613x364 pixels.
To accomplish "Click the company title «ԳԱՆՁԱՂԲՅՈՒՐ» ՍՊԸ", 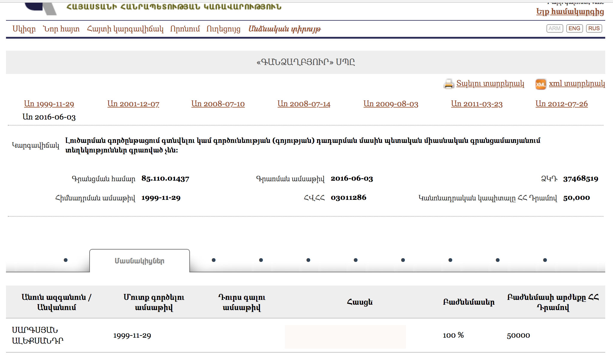I will click(x=306, y=62).
